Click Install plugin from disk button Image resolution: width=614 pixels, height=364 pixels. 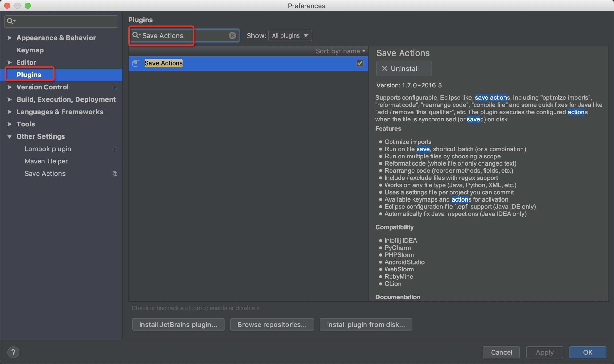point(366,324)
